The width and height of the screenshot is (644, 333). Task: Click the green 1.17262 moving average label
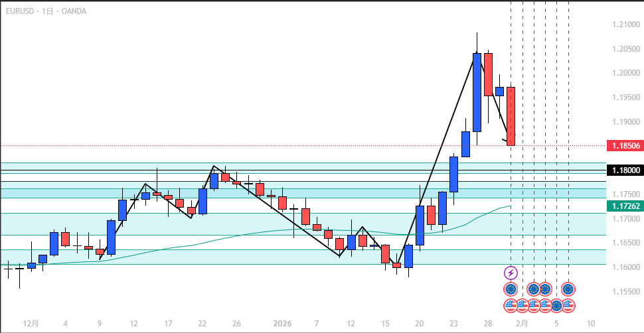624,206
